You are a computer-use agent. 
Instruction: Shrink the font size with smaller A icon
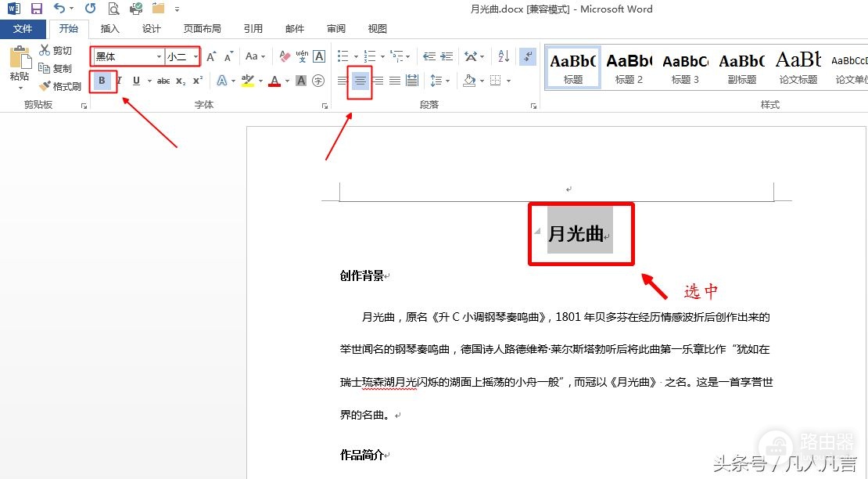(228, 56)
